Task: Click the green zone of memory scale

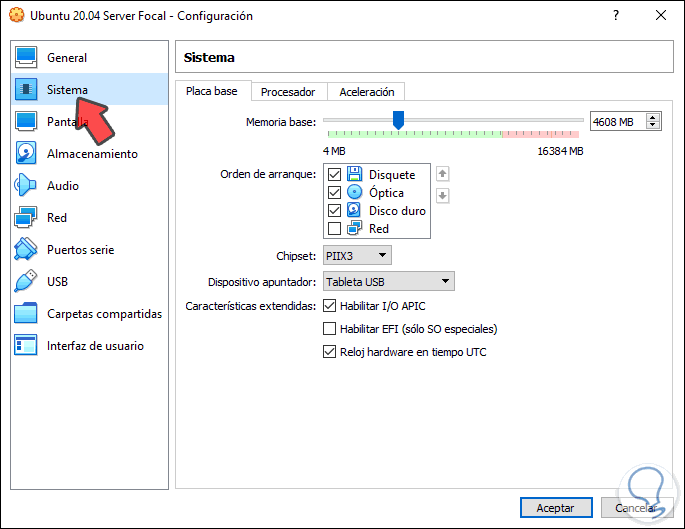Action: [x=415, y=134]
